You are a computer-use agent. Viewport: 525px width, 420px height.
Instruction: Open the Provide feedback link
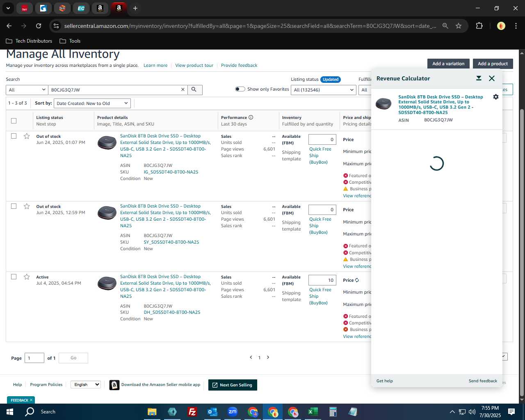coord(239,65)
